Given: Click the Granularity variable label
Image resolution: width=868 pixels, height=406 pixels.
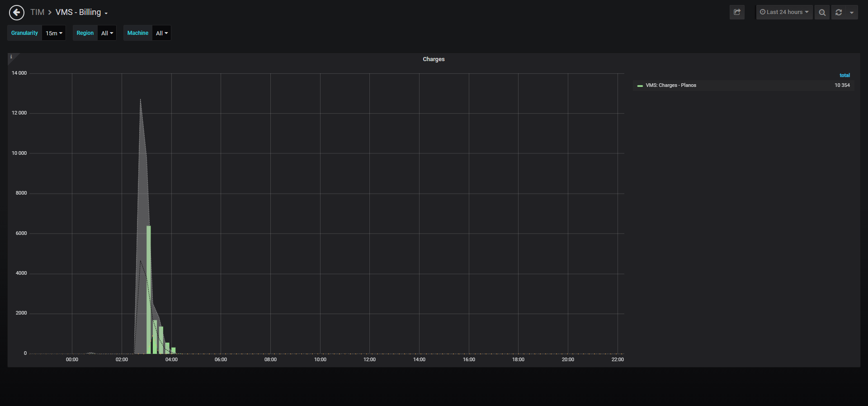Looking at the screenshot, I should pos(24,33).
